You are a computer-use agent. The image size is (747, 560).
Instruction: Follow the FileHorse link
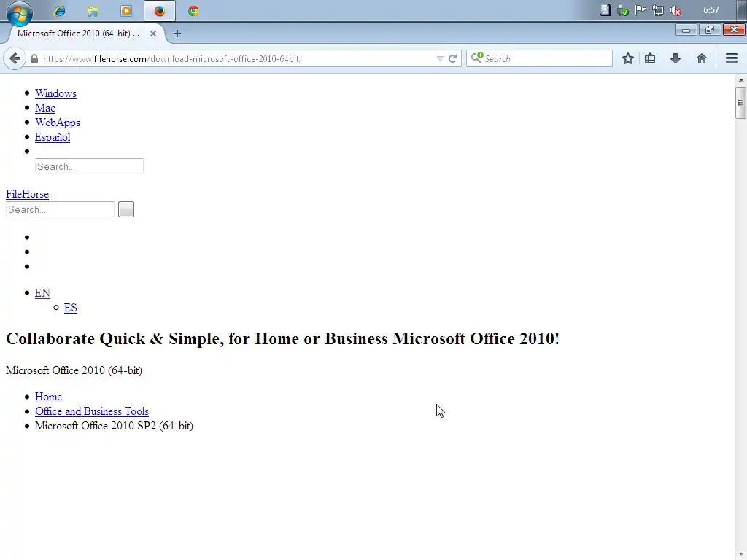[x=27, y=194]
